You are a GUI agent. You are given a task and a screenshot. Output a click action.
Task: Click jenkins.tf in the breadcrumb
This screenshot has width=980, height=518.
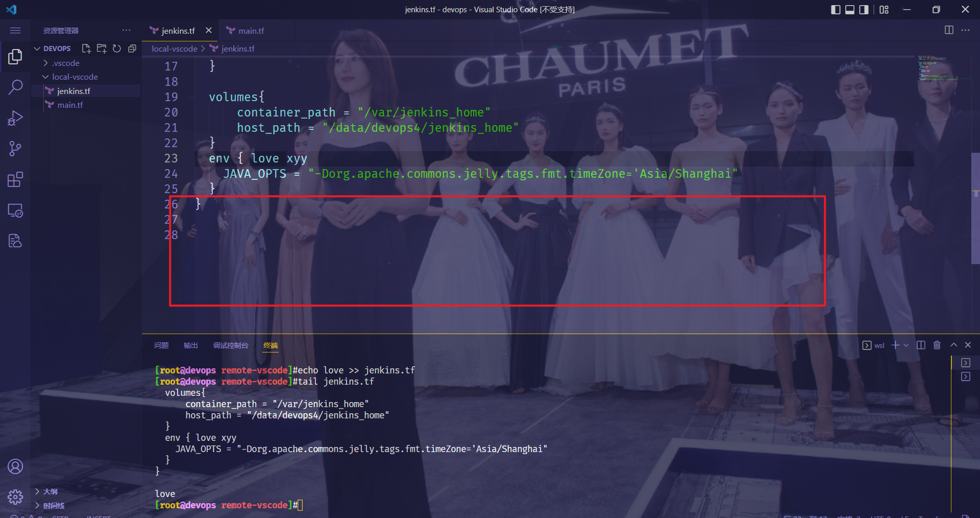237,49
